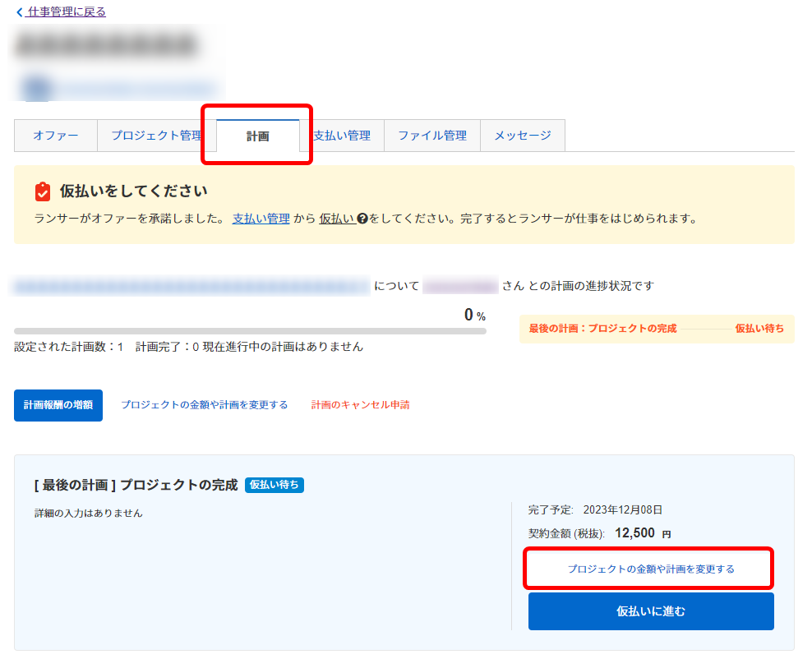The width and height of the screenshot is (812, 659).
Task: Click プロジェクトの金額や計画を変更する link beside 計画報酬の増額
Action: (205, 405)
